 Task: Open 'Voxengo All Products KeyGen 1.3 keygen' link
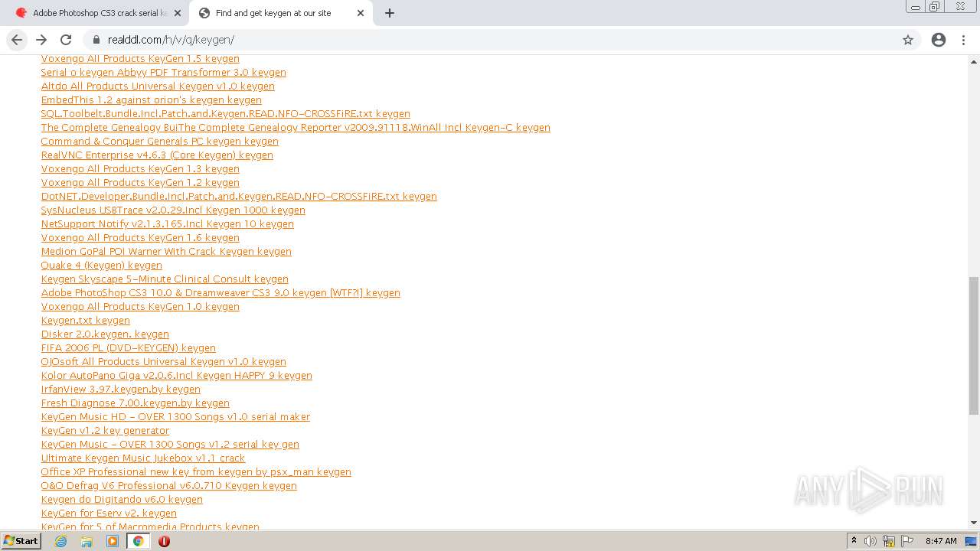pos(140,169)
